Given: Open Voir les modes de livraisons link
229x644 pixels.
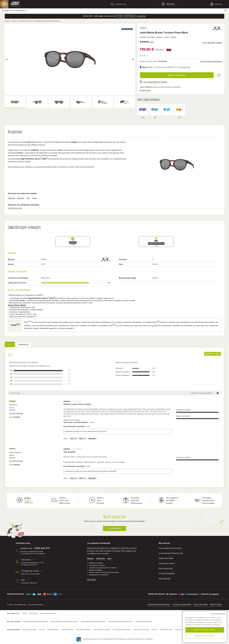Looking at the screenshot, I should (x=211, y=61).
